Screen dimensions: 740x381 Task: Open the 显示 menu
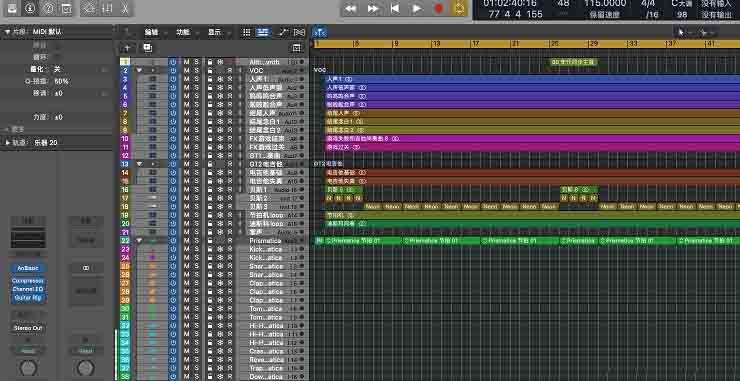(214, 32)
